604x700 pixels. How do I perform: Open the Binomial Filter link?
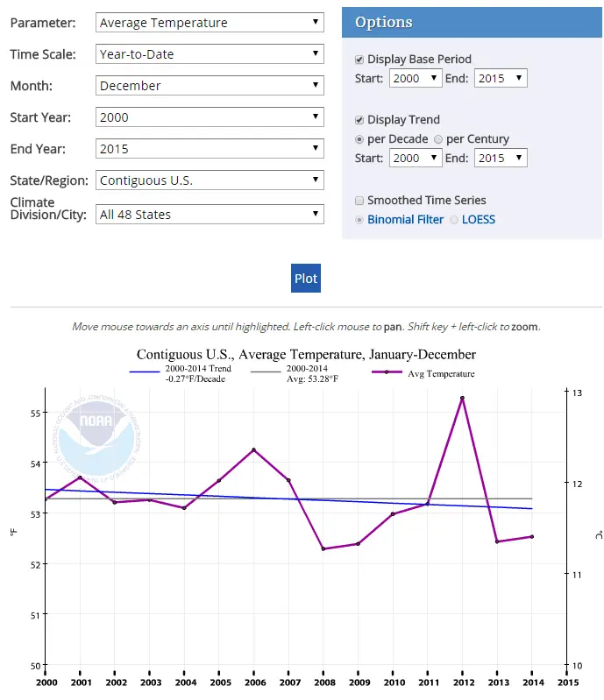[405, 220]
